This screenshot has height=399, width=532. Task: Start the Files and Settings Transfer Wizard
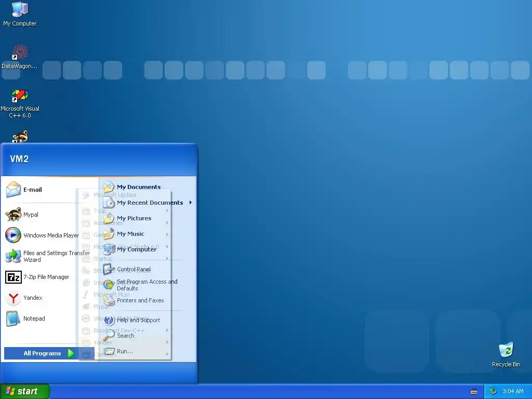click(50, 256)
